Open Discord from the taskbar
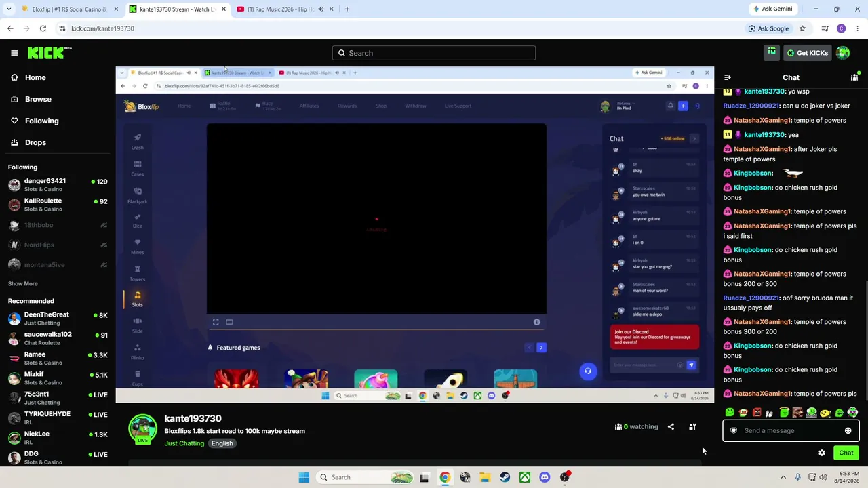 click(545, 477)
